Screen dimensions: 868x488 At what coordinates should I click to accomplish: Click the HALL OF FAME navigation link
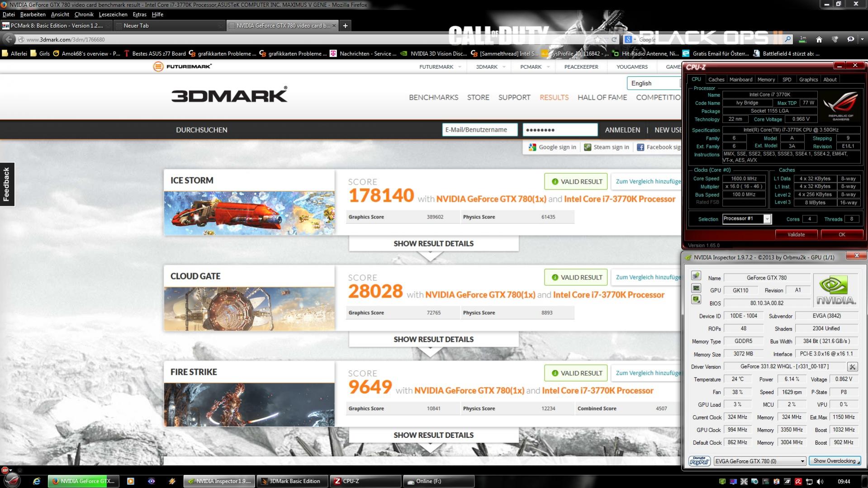click(602, 97)
